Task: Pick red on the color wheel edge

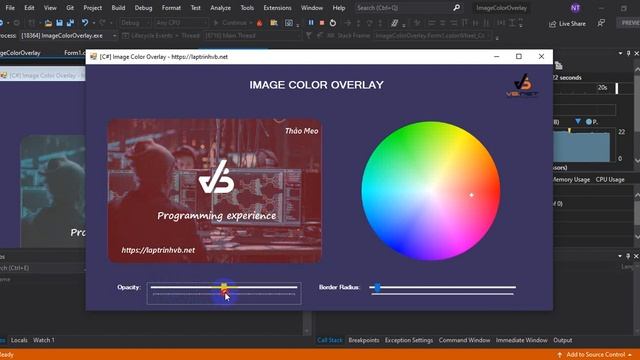Action: (496, 191)
